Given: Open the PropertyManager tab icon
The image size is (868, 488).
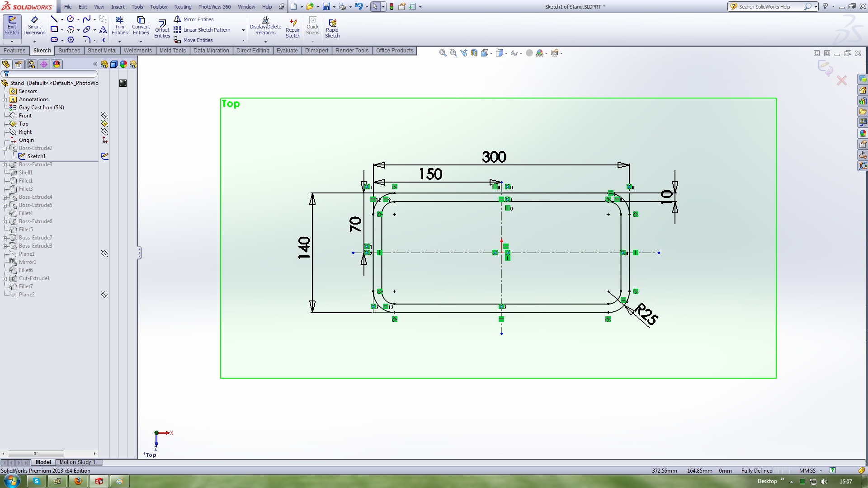Looking at the screenshot, I should click(x=19, y=64).
